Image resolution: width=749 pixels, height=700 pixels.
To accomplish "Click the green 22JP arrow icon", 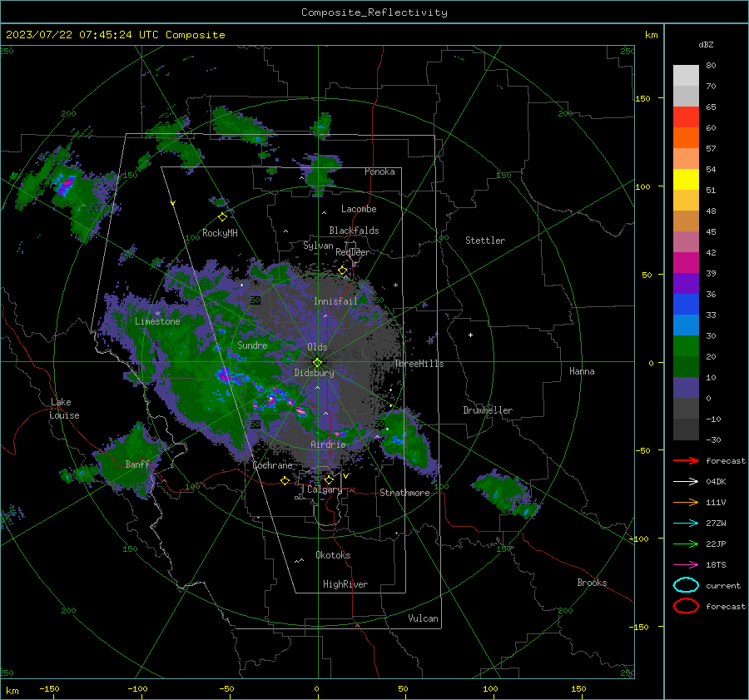I will tap(686, 544).
